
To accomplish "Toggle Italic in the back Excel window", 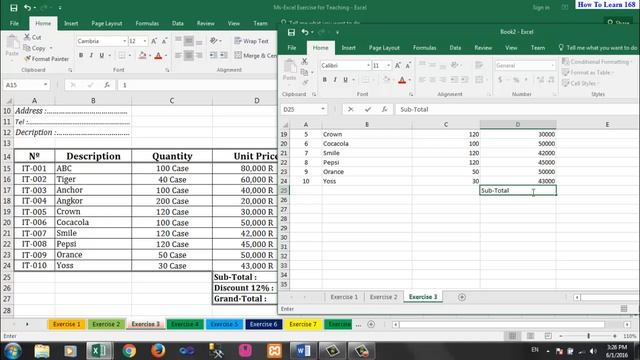I will click(x=91, y=55).
